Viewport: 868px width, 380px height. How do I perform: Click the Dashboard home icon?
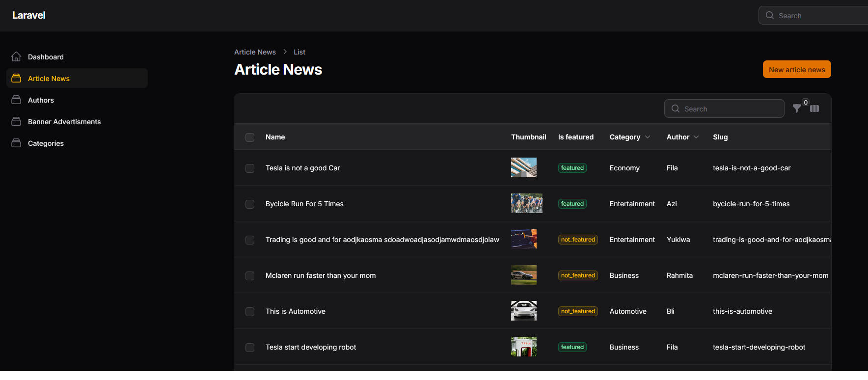(16, 57)
